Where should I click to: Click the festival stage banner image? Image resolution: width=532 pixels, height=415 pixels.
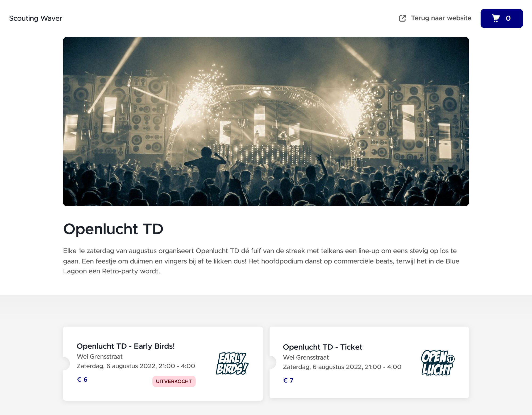266,121
